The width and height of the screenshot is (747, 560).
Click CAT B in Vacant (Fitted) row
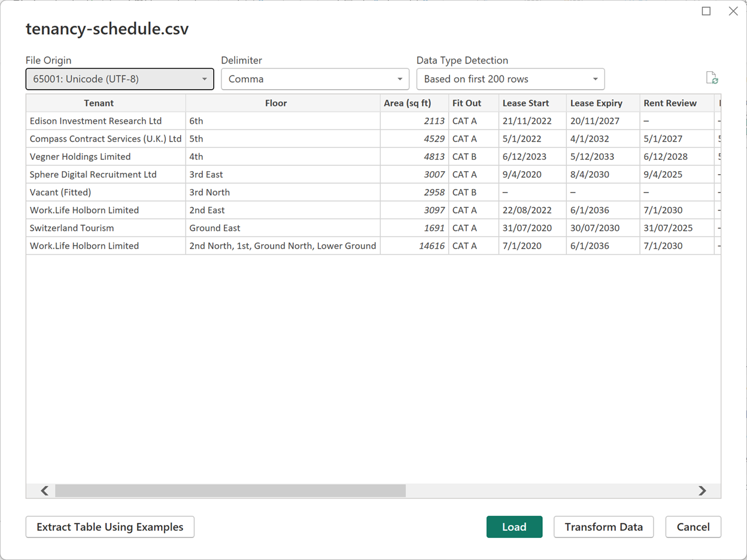(x=473, y=193)
